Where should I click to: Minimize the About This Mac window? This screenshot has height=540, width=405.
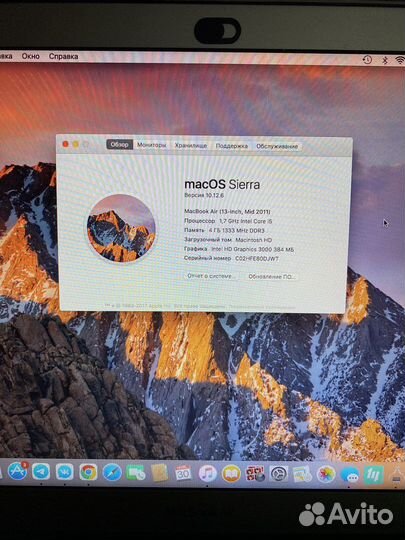pyautogui.click(x=76, y=144)
